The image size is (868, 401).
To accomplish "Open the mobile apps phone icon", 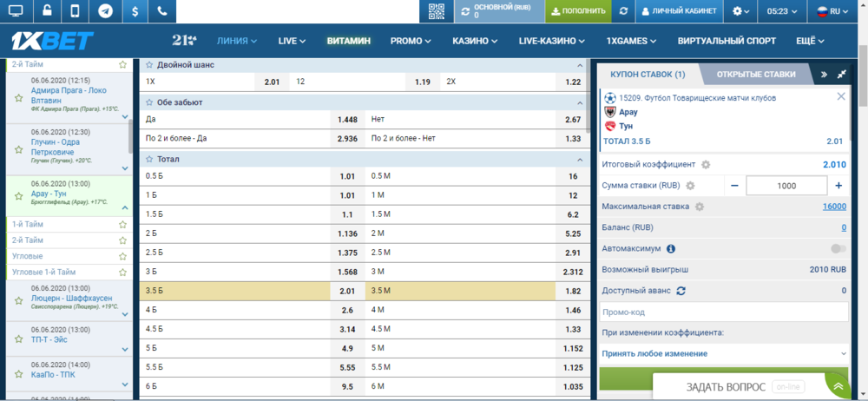I will pyautogui.click(x=76, y=11).
